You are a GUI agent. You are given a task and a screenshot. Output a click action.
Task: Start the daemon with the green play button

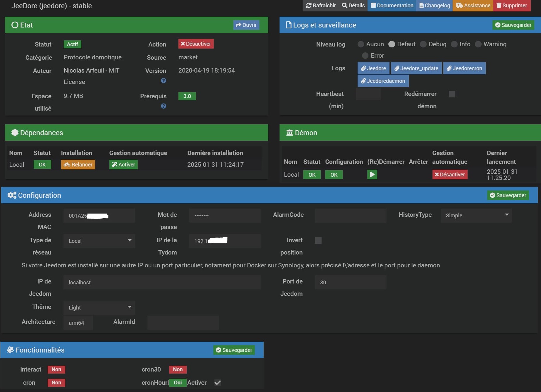click(372, 175)
